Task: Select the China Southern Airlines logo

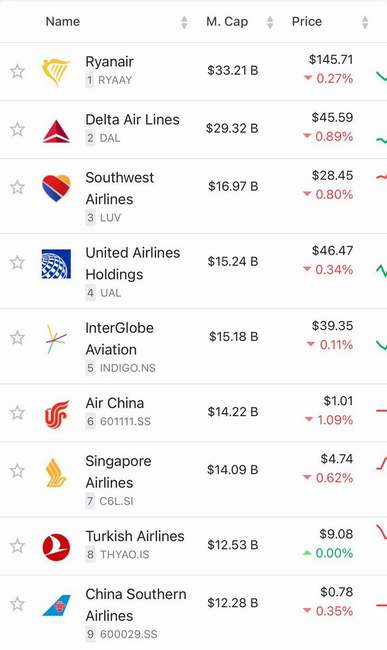Action: coord(56,605)
